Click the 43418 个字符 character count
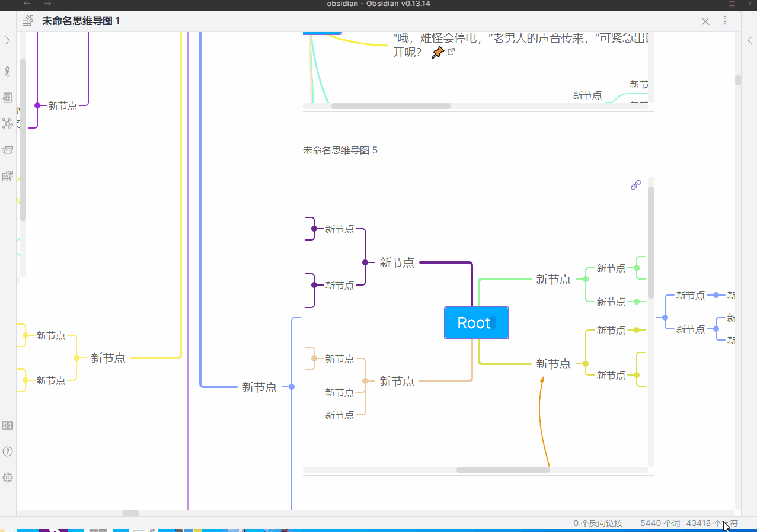757x532 pixels. pos(712,524)
